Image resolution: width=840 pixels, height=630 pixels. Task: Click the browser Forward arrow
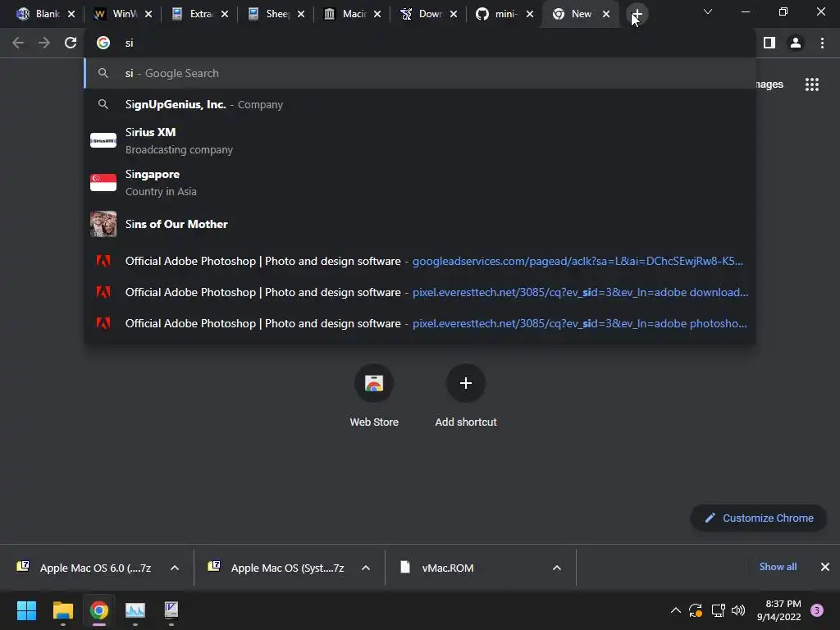44,43
